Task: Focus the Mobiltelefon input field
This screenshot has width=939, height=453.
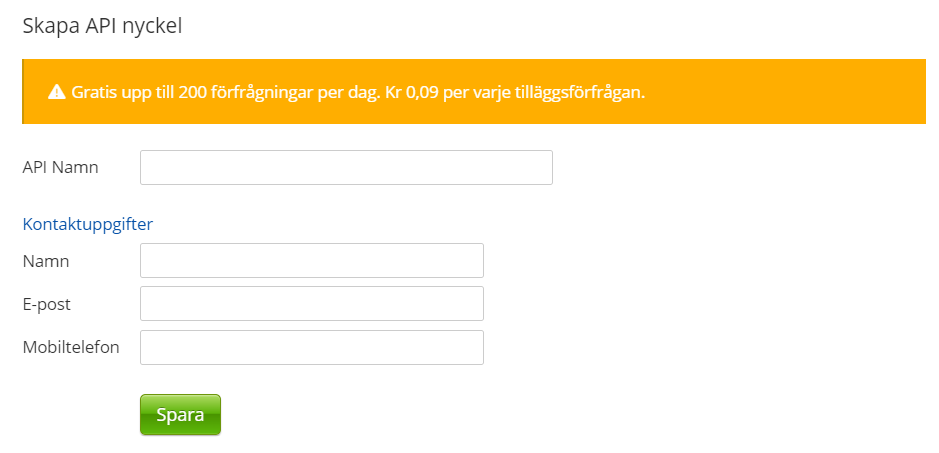Action: [x=312, y=348]
